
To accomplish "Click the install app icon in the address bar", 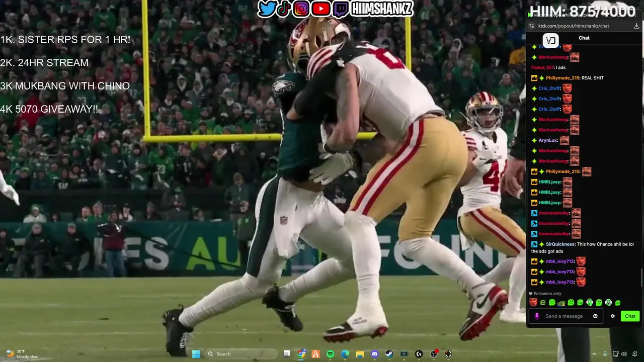I will pyautogui.click(x=636, y=26).
